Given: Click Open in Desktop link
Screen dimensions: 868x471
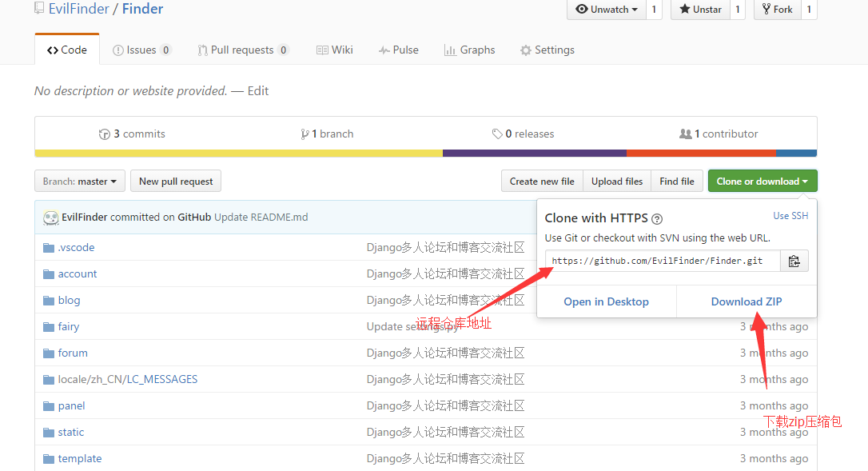Looking at the screenshot, I should tap(606, 301).
